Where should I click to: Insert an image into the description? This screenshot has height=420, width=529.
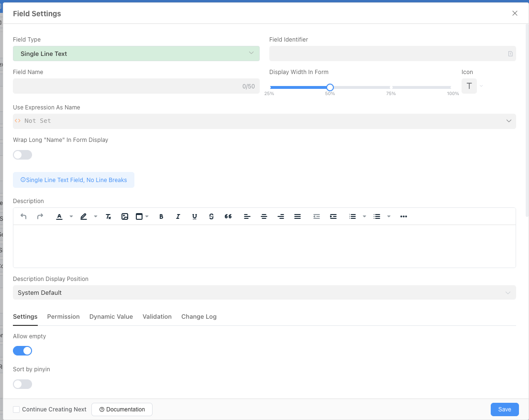click(x=125, y=216)
